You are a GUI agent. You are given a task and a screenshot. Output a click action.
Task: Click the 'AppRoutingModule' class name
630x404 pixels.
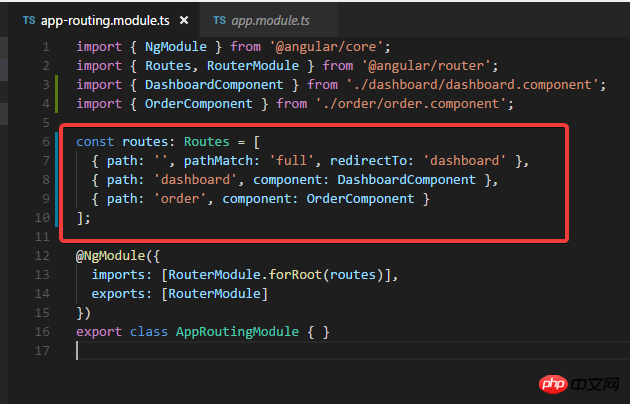coord(237,332)
